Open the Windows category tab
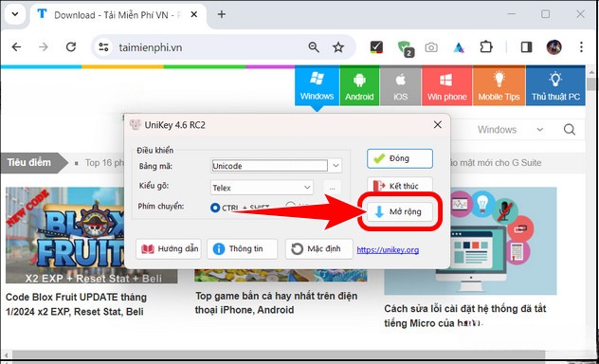This screenshot has height=364, width=599. pyautogui.click(x=317, y=85)
